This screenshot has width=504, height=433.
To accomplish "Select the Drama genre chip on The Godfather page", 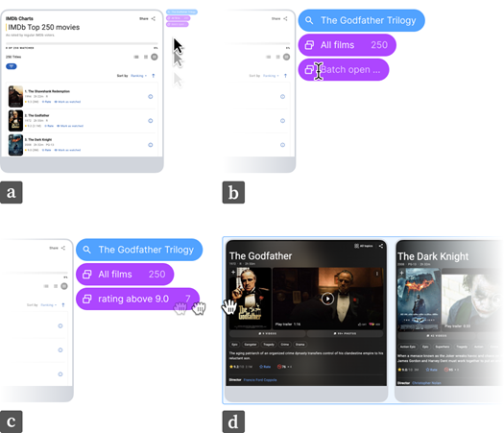I will pyautogui.click(x=300, y=345).
